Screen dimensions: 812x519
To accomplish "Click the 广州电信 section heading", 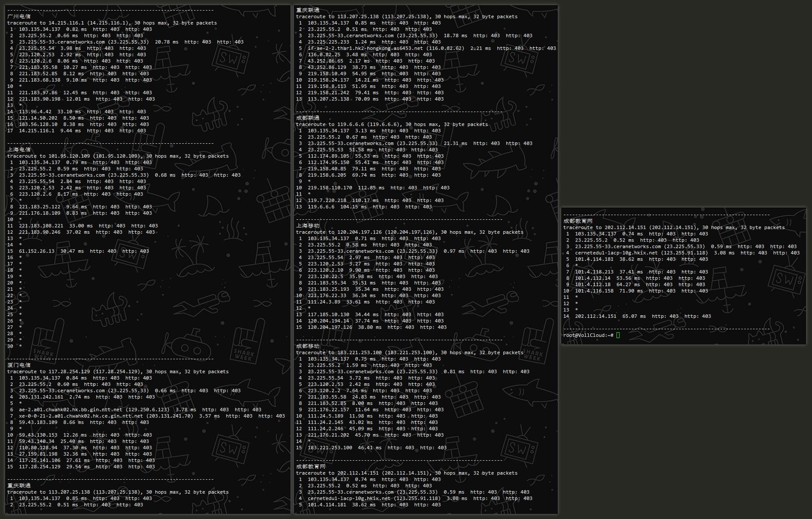I will [x=19, y=16].
